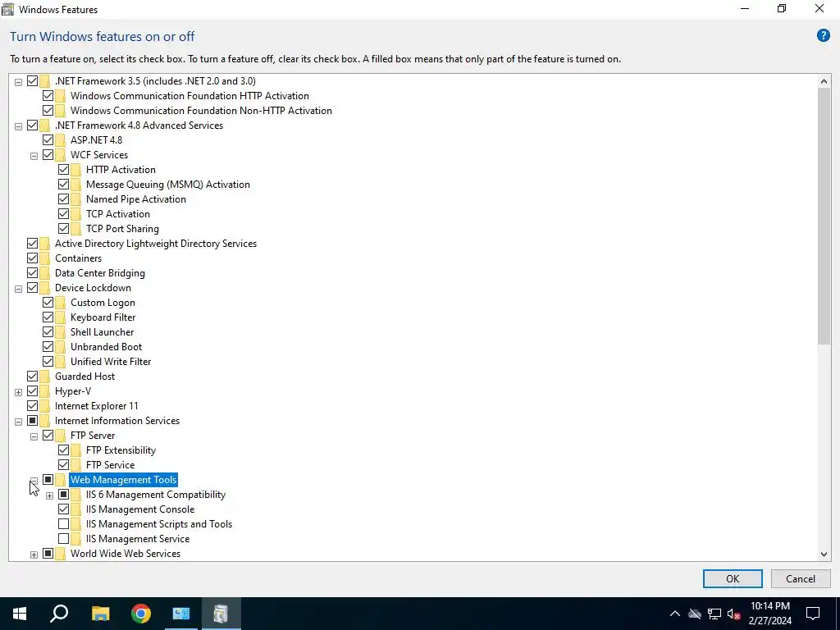The height and width of the screenshot is (630, 840).
Task: Select the Custom Logon feature row
Action: pyautogui.click(x=103, y=303)
